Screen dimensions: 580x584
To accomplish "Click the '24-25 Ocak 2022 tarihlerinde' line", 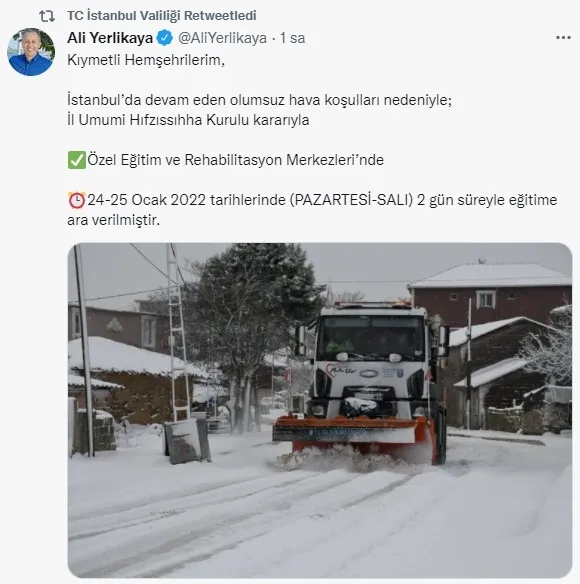I will click(x=322, y=200).
